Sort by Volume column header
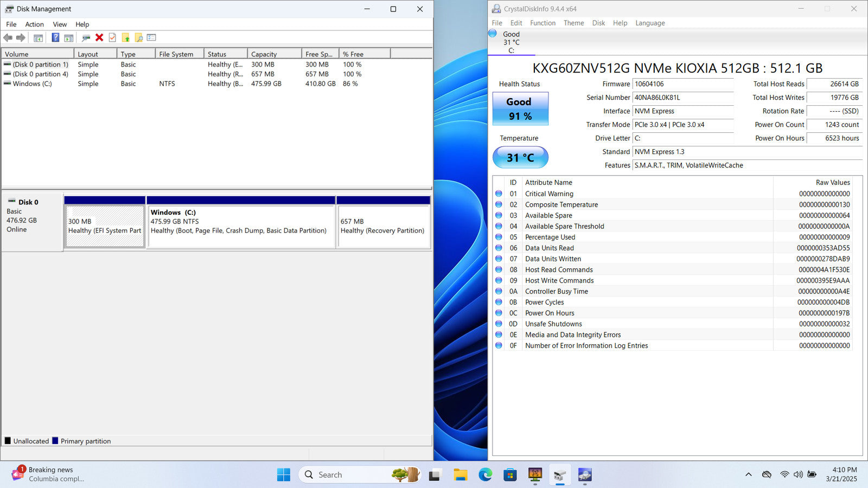The width and height of the screenshot is (868, 488). (38, 54)
